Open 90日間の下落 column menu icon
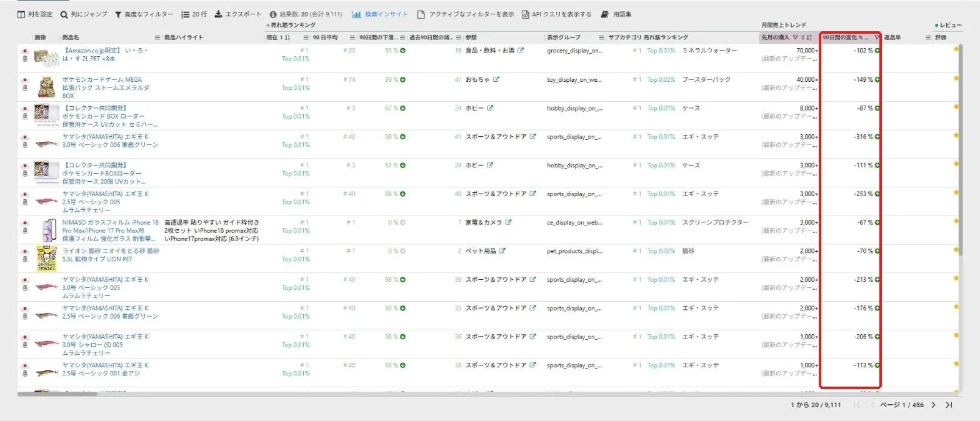 point(402,37)
